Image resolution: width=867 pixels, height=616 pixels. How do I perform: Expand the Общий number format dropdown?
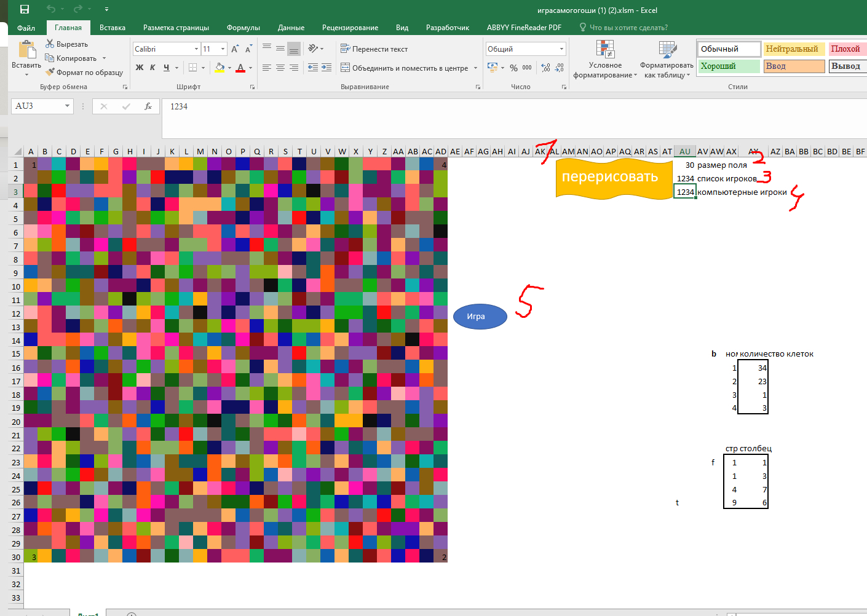[x=561, y=49]
